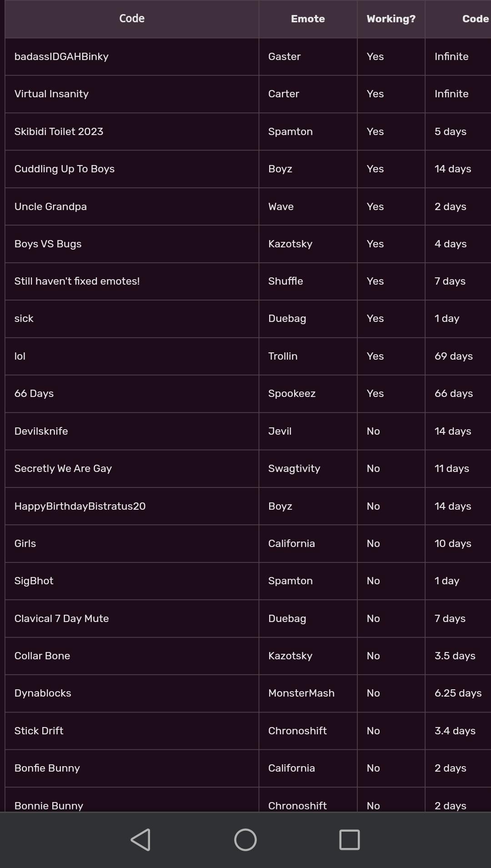Select the MonsterMash emote cell

click(301, 693)
